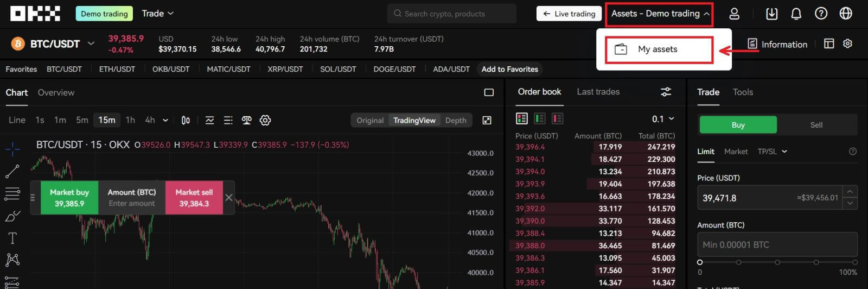Expand chart to fullscreen

[x=487, y=120]
